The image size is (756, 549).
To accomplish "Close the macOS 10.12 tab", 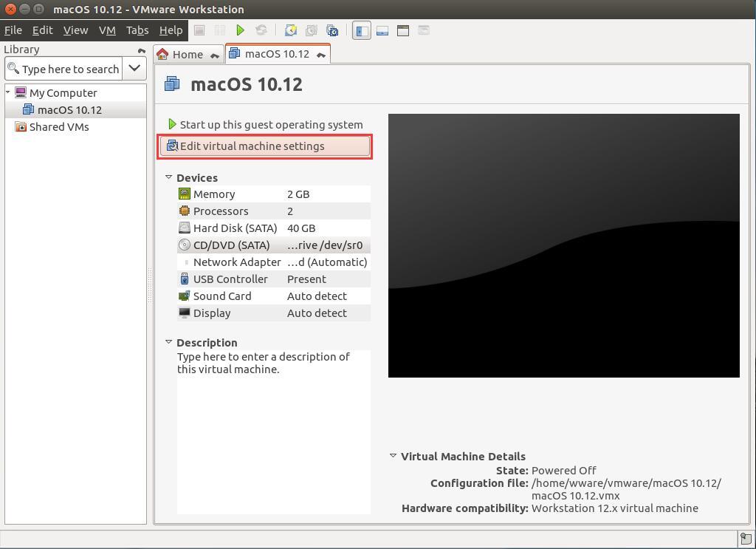I will coord(320,55).
